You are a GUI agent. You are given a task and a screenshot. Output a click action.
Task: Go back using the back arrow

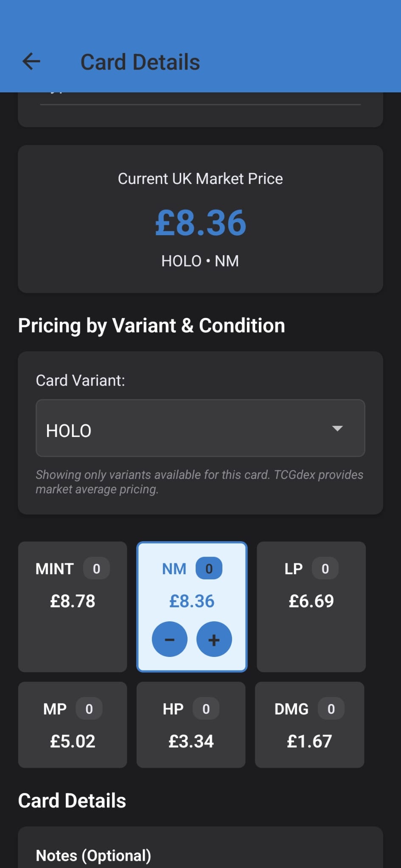tap(31, 62)
